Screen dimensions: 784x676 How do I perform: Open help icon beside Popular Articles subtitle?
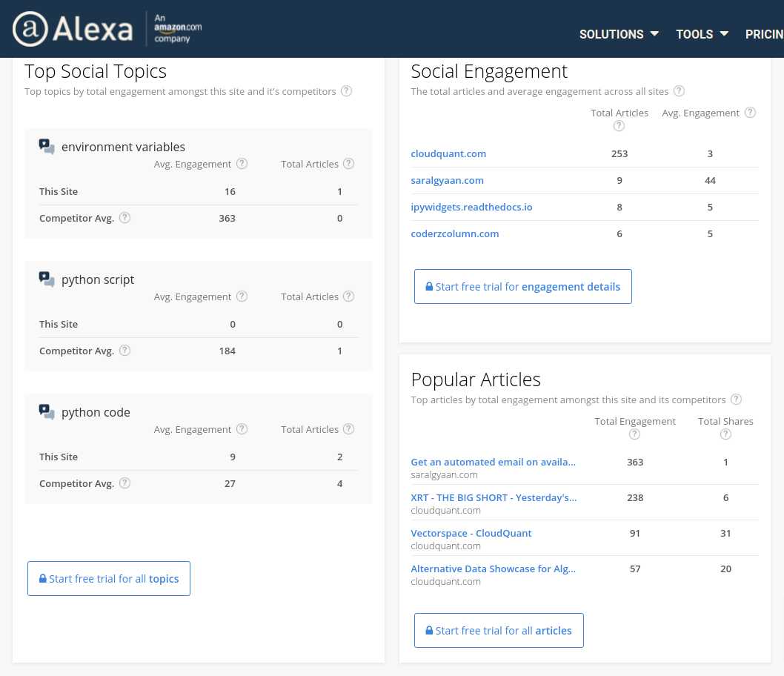click(x=736, y=399)
